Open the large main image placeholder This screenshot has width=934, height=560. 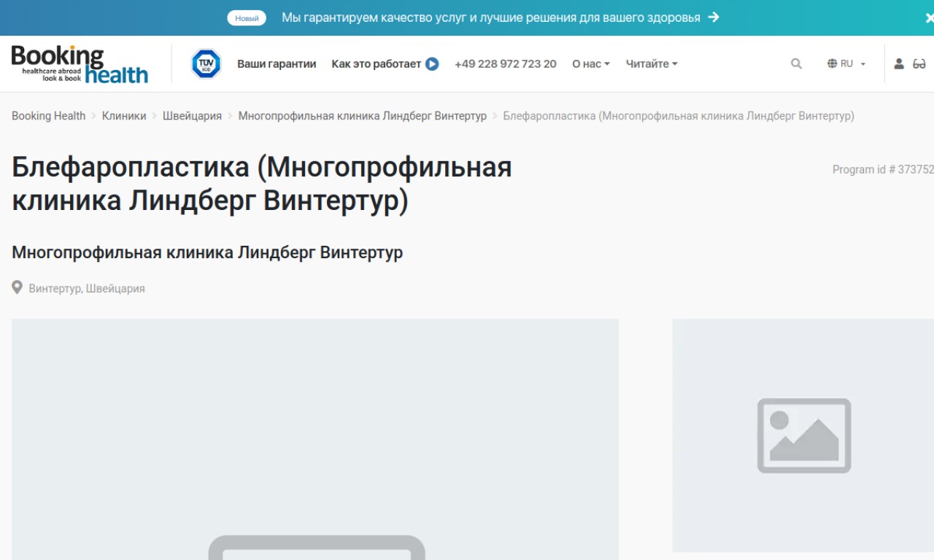pos(315,439)
